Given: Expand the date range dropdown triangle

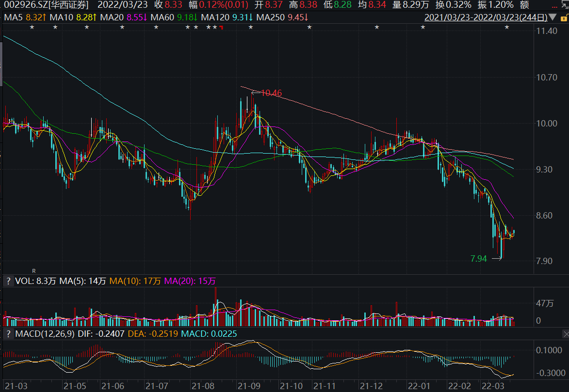Looking at the screenshot, I should click(x=553, y=17).
